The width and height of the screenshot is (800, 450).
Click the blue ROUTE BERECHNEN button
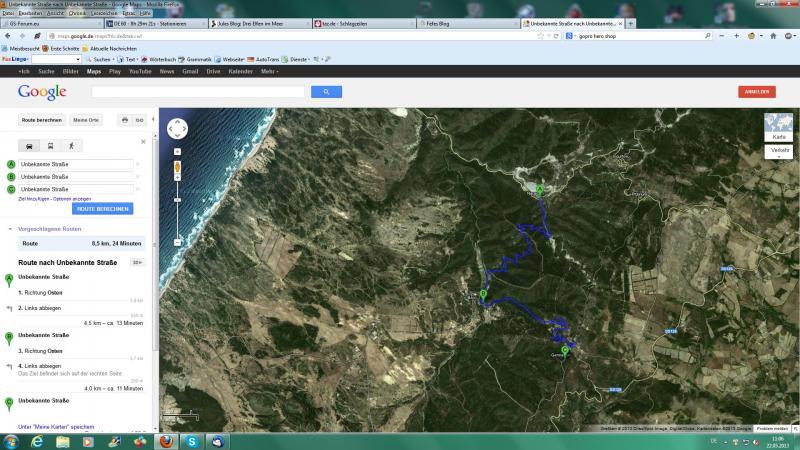[x=102, y=209]
